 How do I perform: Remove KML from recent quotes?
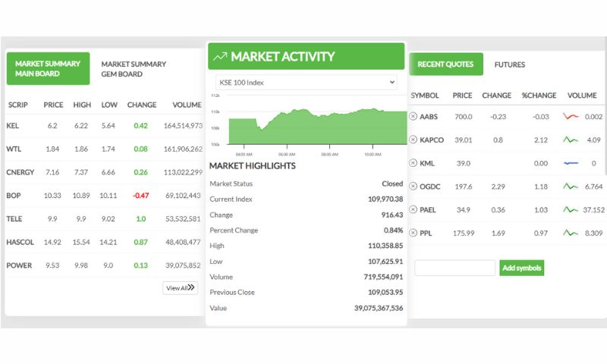tap(413, 163)
